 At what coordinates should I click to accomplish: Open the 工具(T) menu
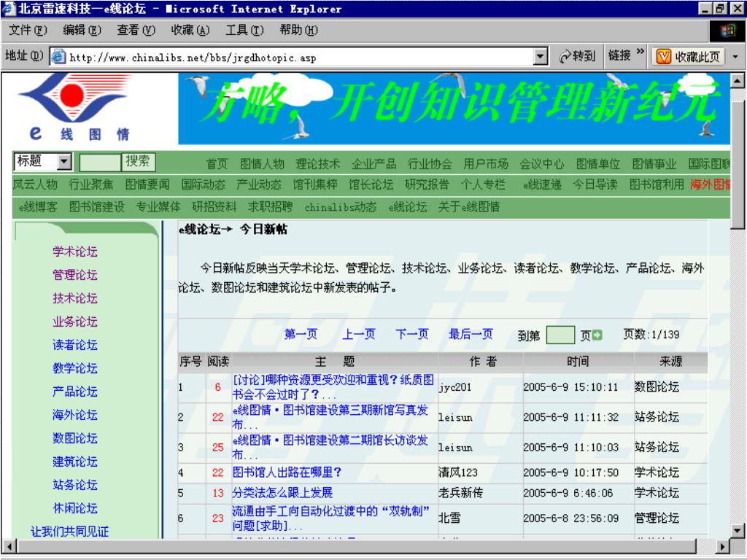point(244,31)
